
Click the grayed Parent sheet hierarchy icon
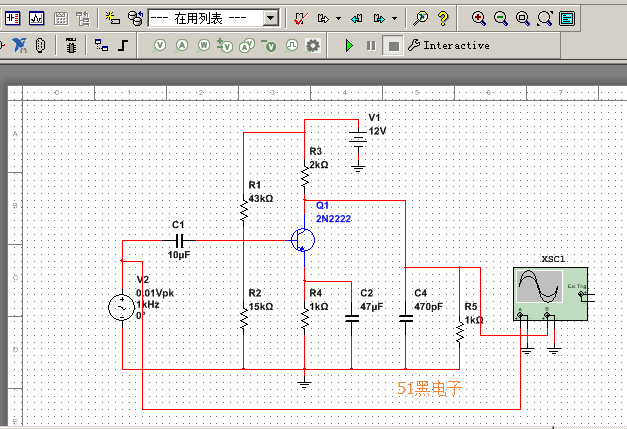point(83,18)
